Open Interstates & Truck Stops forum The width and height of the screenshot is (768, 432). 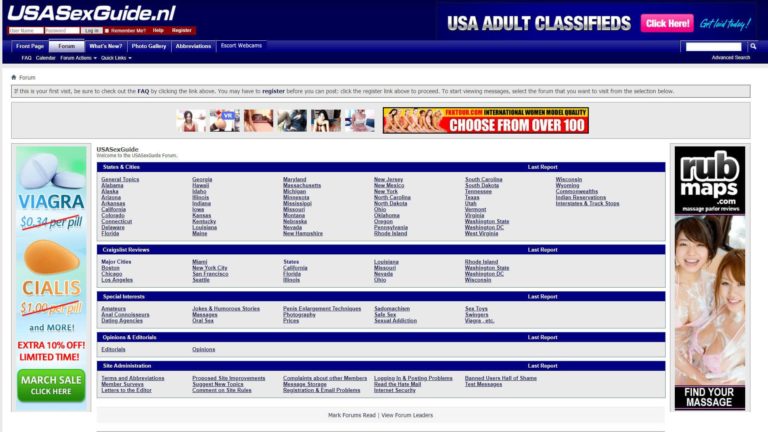pyautogui.click(x=587, y=203)
